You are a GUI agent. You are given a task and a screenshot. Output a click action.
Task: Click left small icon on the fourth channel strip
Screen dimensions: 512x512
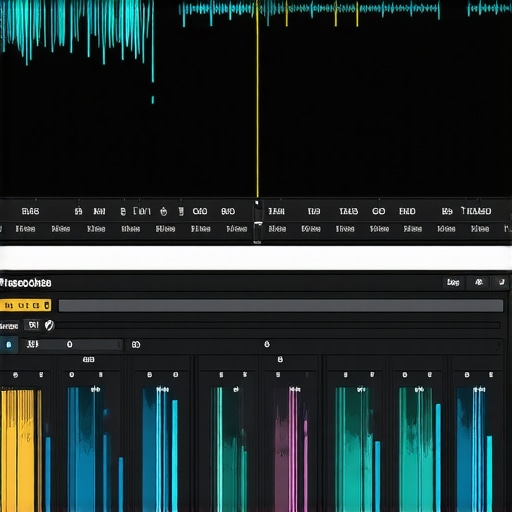point(221,375)
